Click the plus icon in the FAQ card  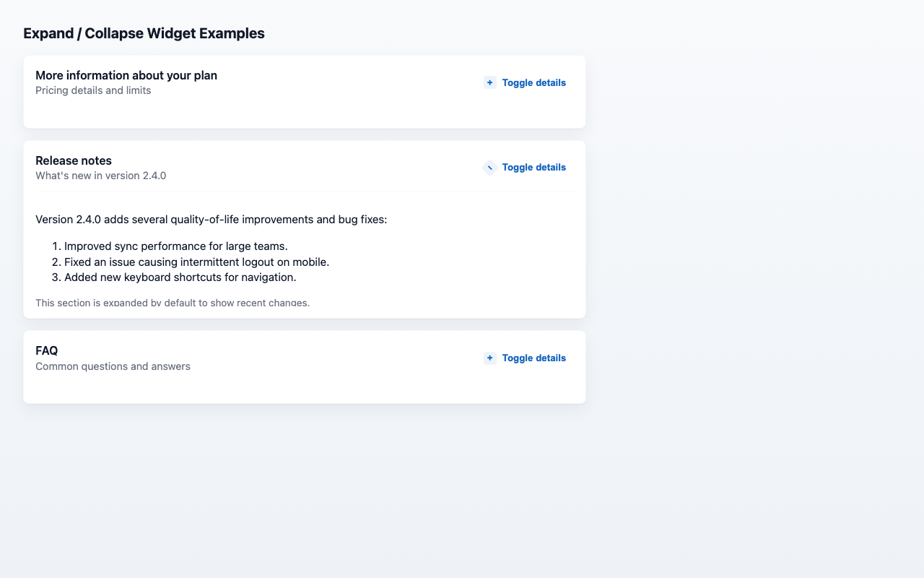pos(490,358)
